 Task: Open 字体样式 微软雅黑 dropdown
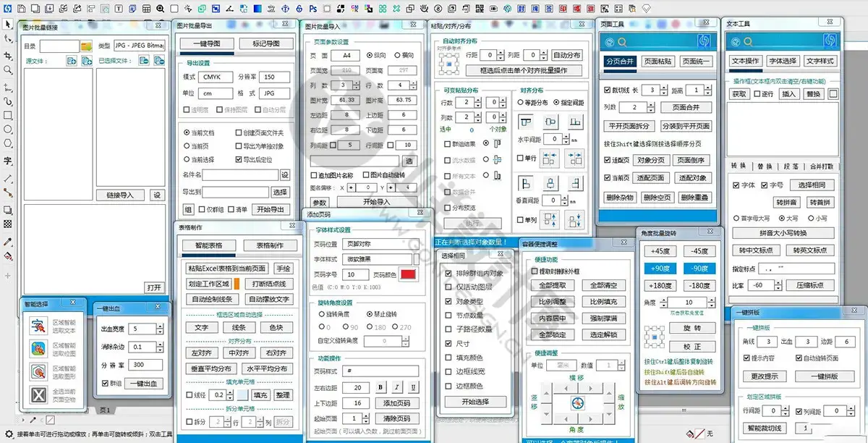click(378, 259)
